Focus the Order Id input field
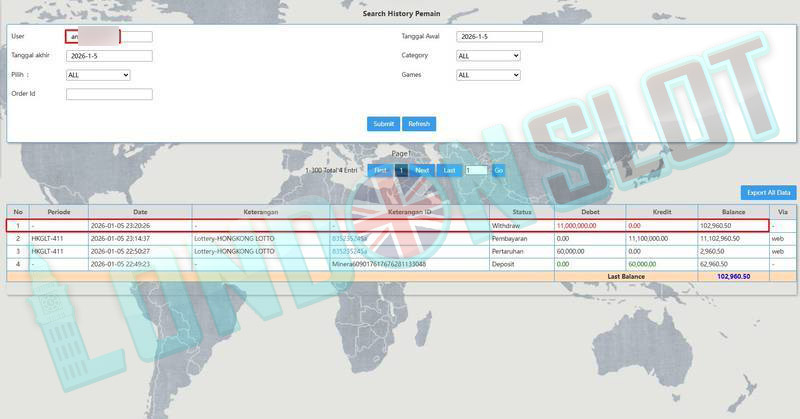The width and height of the screenshot is (800, 419). coord(109,94)
